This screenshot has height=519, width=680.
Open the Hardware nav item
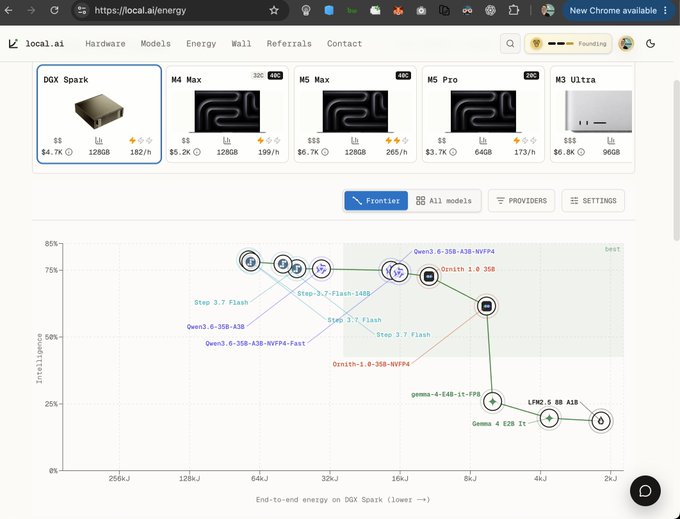click(105, 43)
